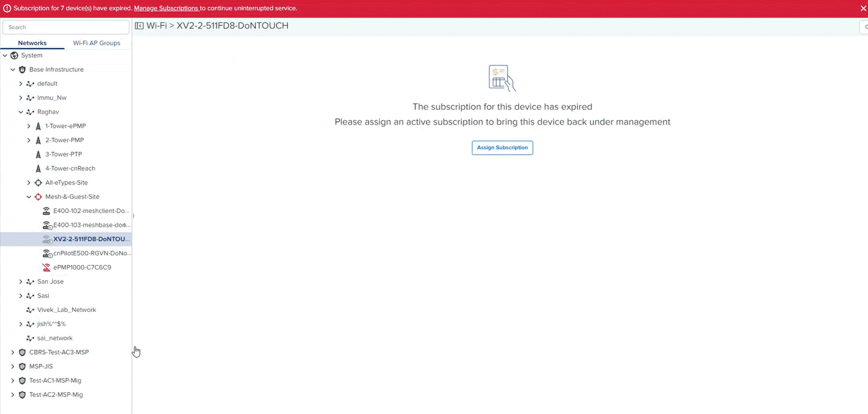868x414 pixels.
Task: Dismiss the red subscription expired banner
Action: 863,8
